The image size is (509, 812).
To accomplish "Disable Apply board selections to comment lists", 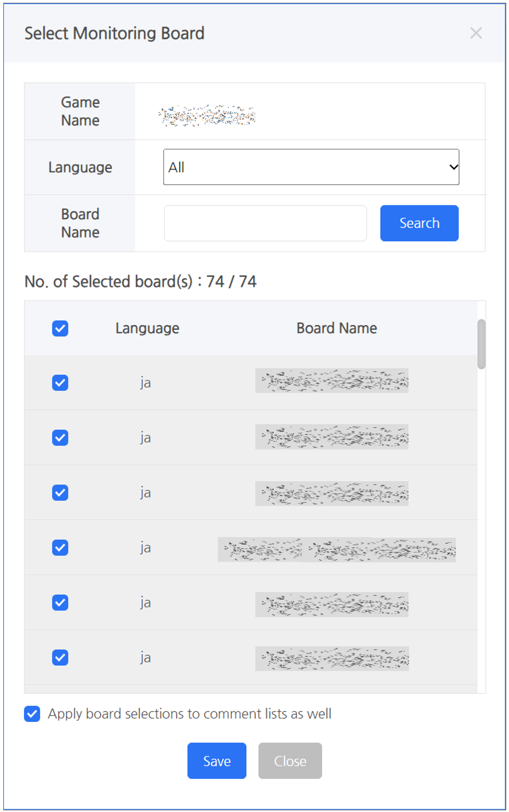I will pos(33,714).
